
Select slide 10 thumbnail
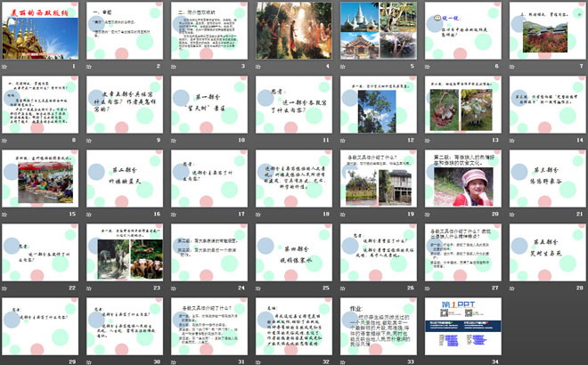click(209, 104)
